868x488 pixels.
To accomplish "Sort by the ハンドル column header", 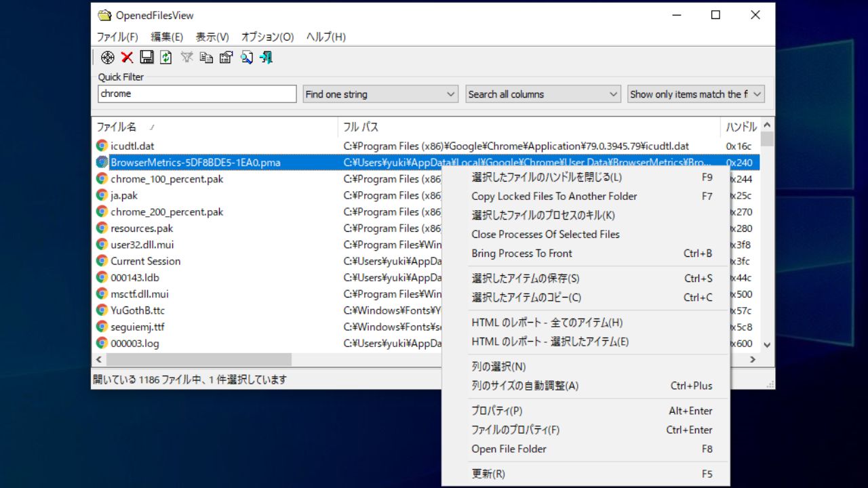I will (741, 127).
